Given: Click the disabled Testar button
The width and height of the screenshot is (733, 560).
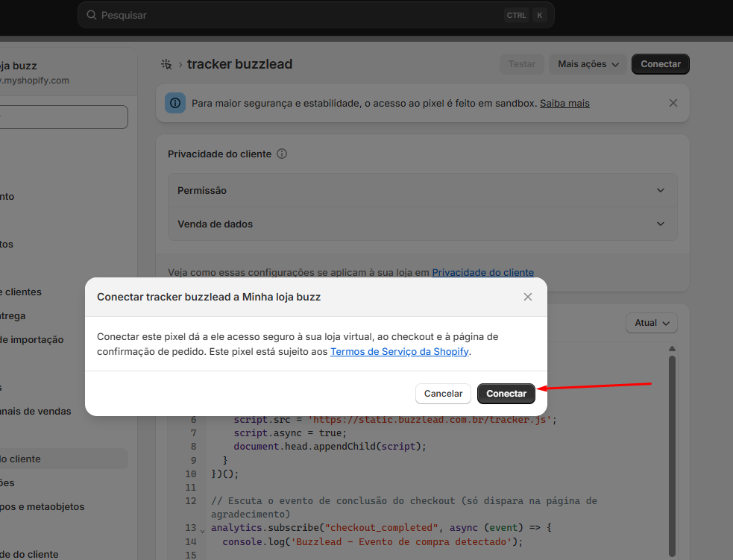Looking at the screenshot, I should (522, 64).
